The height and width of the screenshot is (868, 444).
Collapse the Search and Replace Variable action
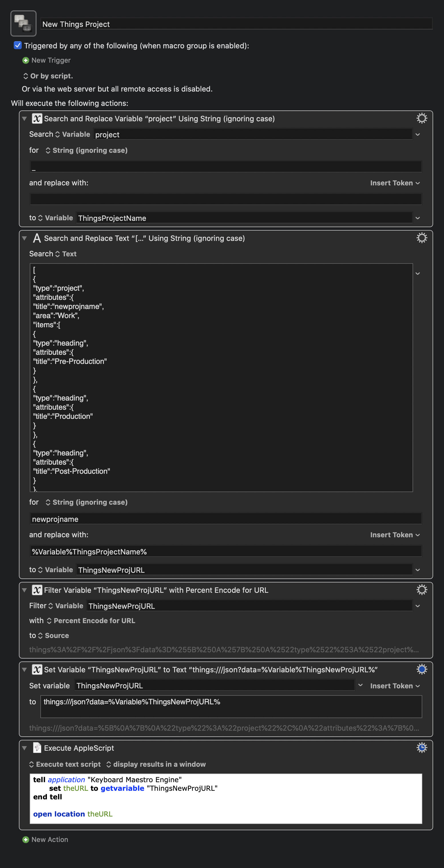(x=24, y=119)
